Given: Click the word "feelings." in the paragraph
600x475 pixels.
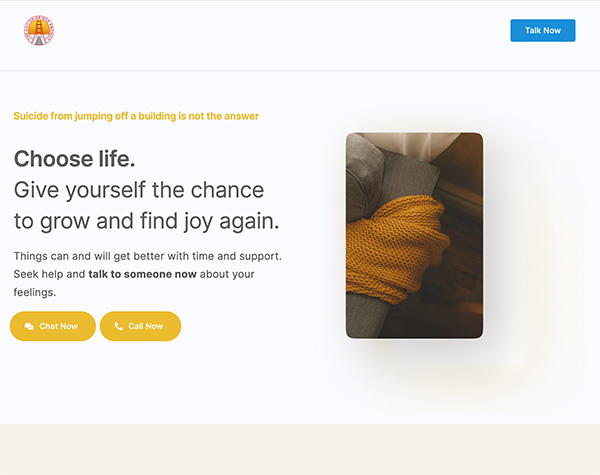Looking at the screenshot, I should click(35, 292).
